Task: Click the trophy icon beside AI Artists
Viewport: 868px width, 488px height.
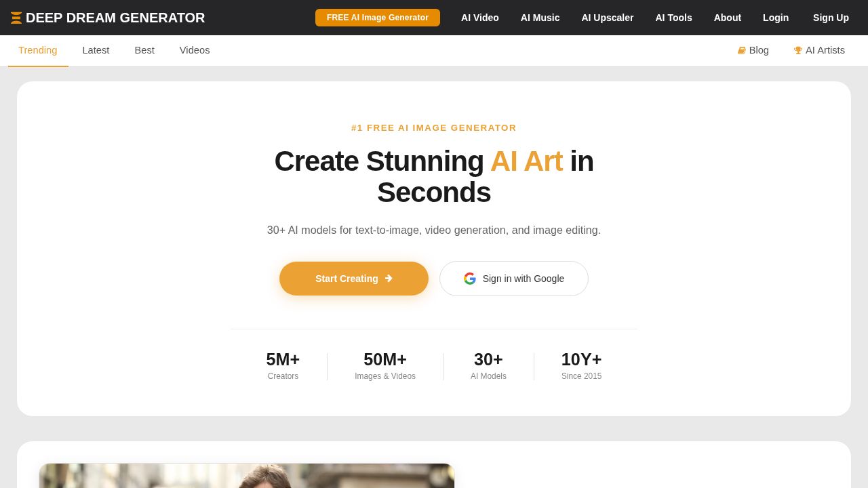Action: pos(798,50)
